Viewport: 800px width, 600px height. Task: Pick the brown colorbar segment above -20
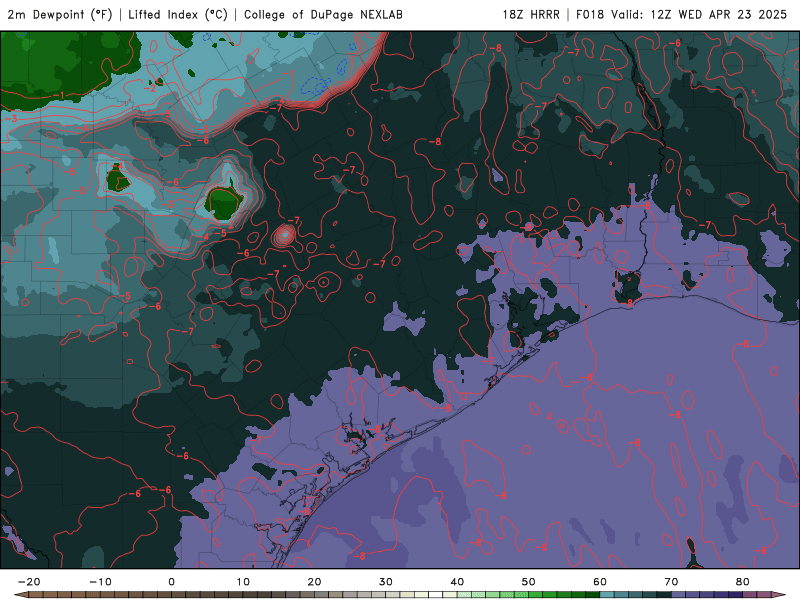click(x=36, y=595)
